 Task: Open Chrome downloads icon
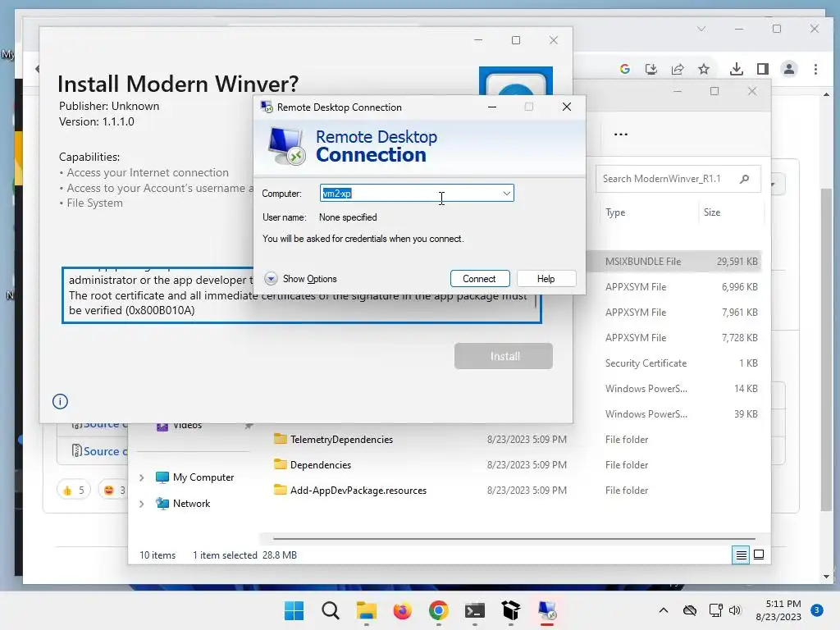[x=737, y=69]
